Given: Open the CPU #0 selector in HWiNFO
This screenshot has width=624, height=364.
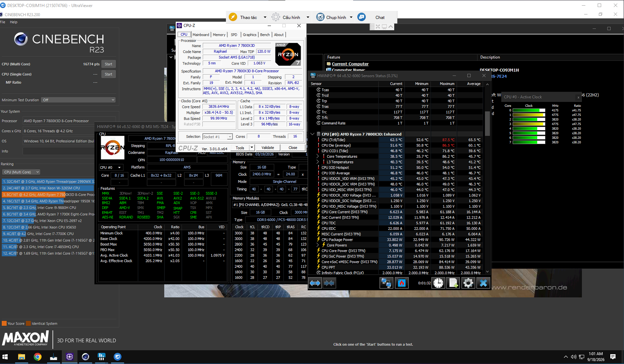Looking at the screenshot, I should tap(110, 168).
